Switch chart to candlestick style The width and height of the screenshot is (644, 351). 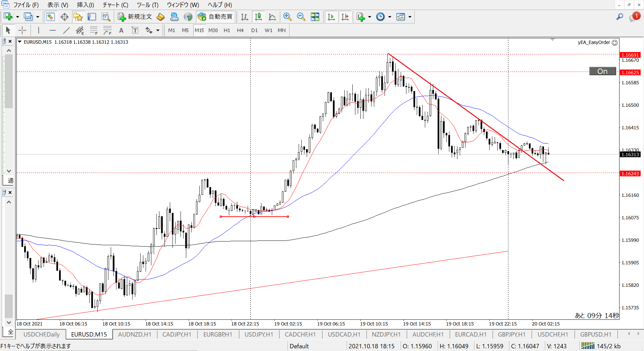[x=258, y=16]
